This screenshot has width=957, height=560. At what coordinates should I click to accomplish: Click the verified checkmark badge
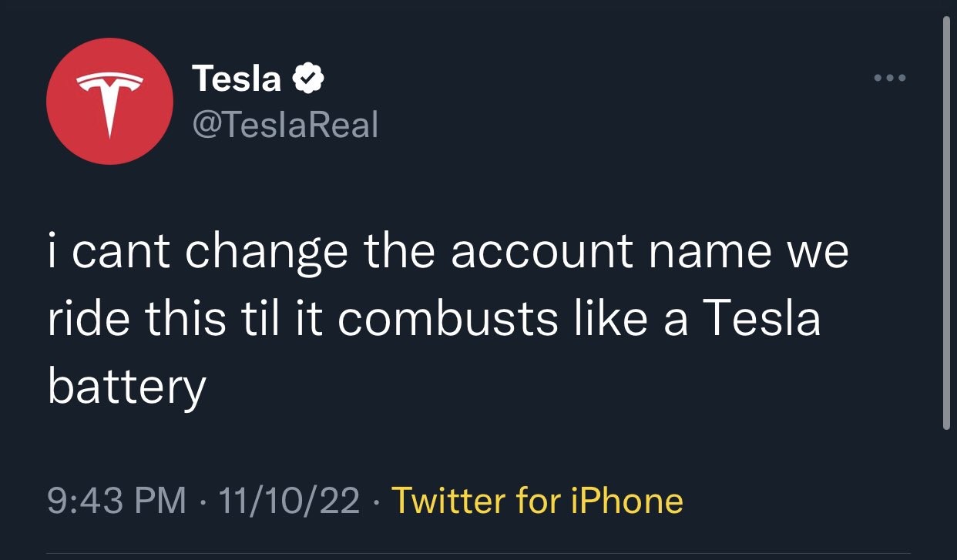[310, 79]
